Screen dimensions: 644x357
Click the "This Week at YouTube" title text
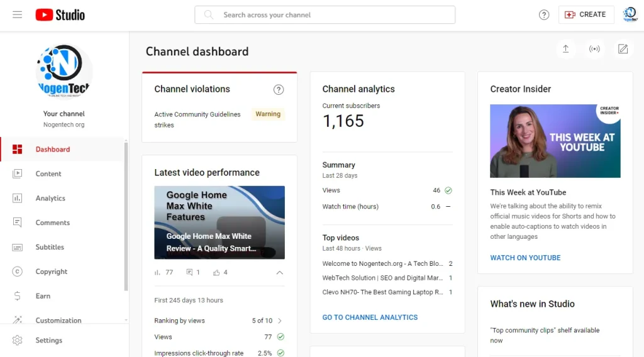[x=528, y=192]
